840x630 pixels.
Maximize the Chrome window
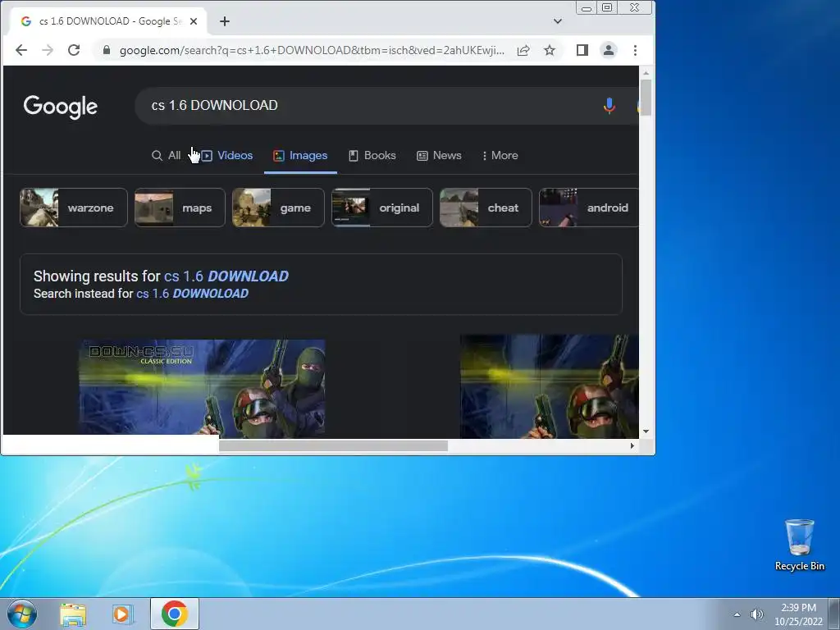pos(607,7)
